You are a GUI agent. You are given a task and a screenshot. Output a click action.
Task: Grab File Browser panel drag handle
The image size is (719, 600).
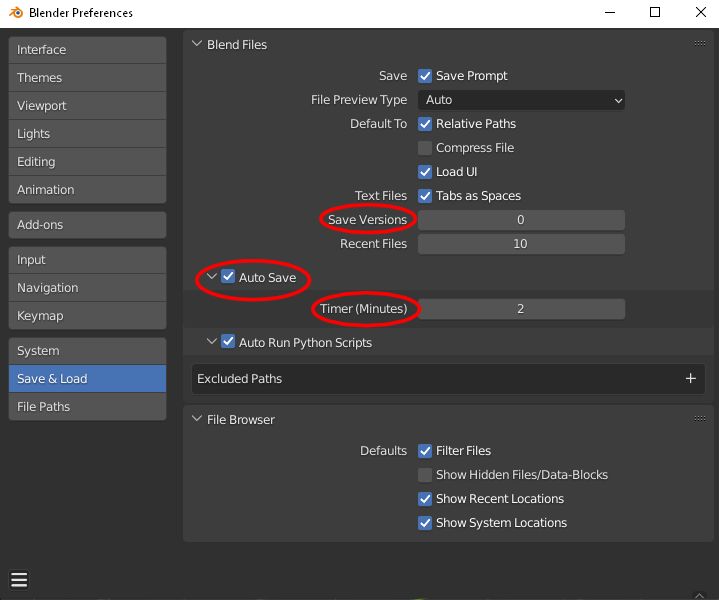(x=699, y=418)
